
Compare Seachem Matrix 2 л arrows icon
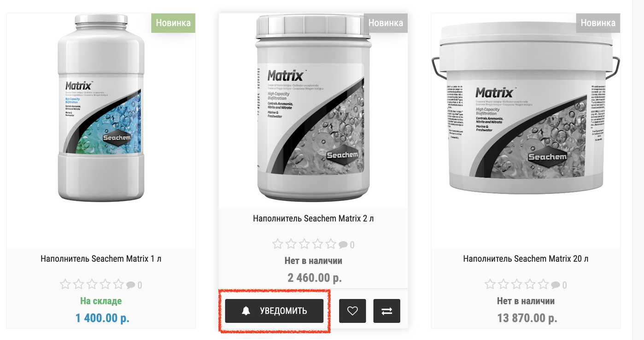click(387, 311)
